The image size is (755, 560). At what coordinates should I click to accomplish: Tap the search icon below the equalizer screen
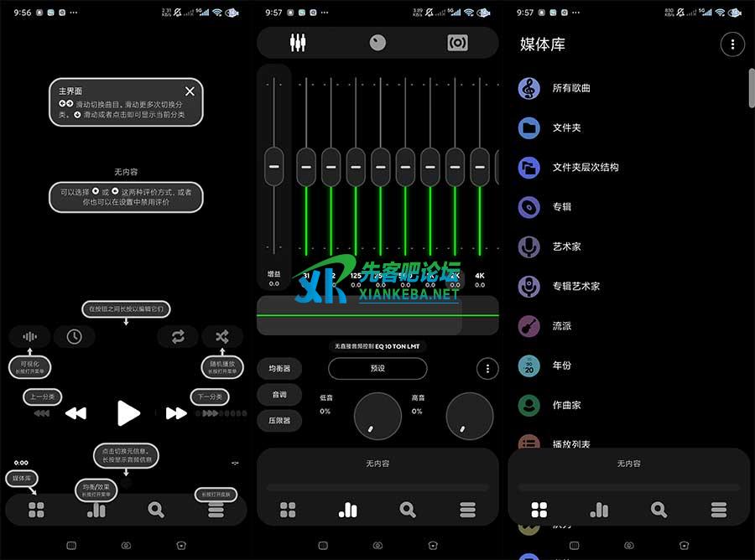click(408, 510)
